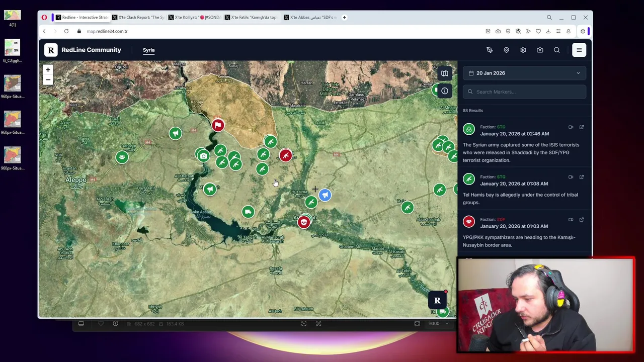Screen dimensions: 644x362
Task: Open the settings gear in the RedLine header
Action: coord(523,50)
